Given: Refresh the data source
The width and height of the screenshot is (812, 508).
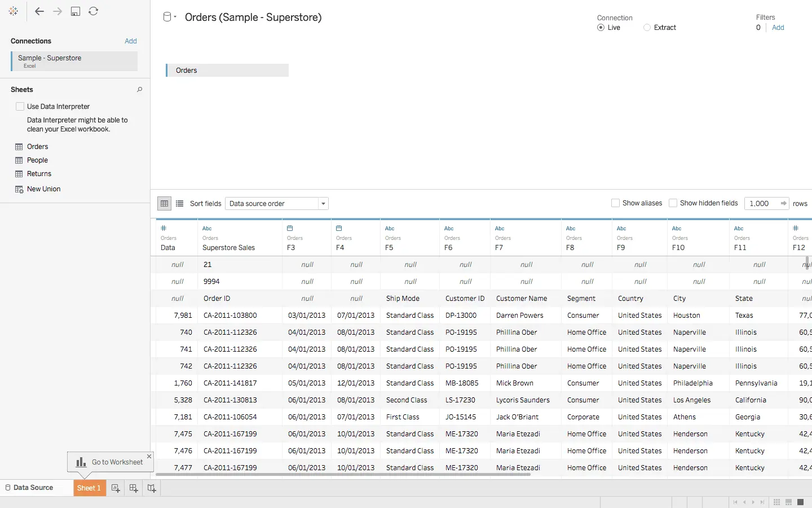Looking at the screenshot, I should click(x=94, y=11).
